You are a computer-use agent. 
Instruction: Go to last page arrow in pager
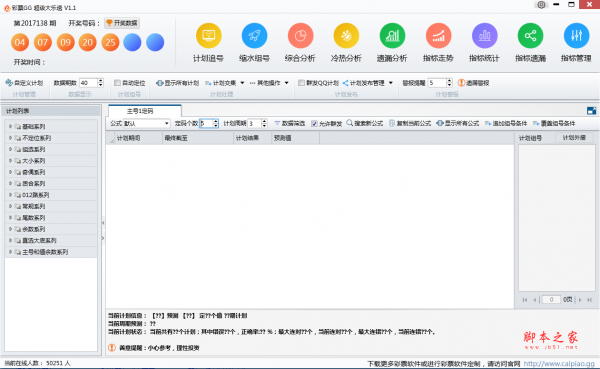(590, 300)
